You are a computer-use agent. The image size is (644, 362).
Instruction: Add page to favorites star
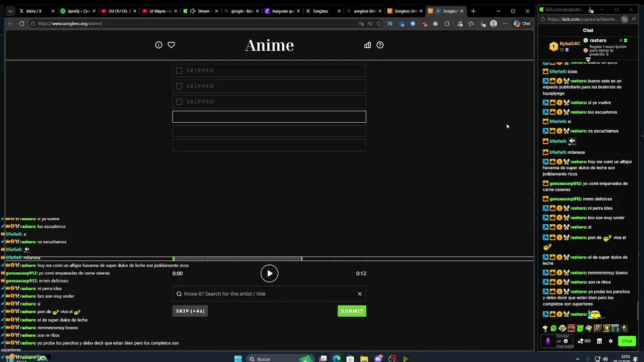coord(379,24)
